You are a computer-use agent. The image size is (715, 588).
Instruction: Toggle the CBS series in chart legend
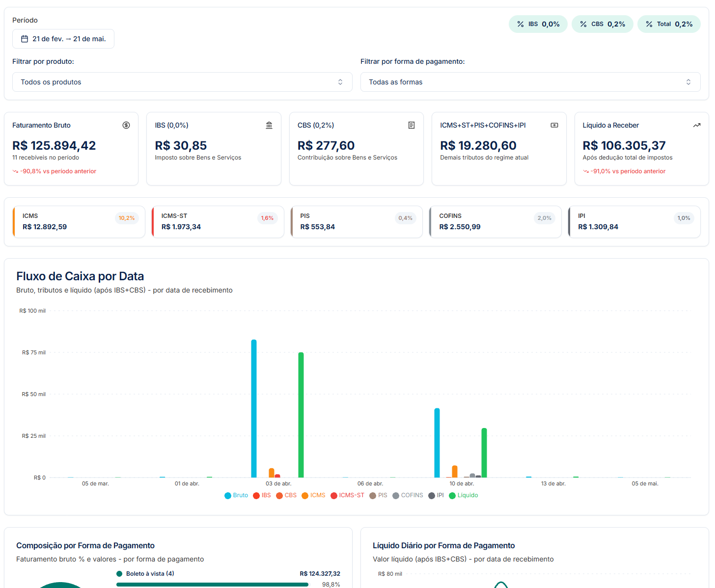click(286, 495)
